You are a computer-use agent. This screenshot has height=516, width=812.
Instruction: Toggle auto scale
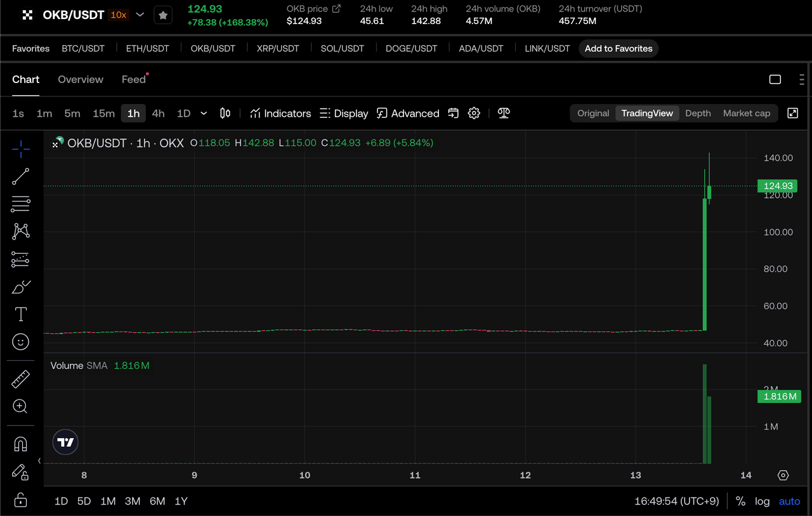pyautogui.click(x=790, y=501)
